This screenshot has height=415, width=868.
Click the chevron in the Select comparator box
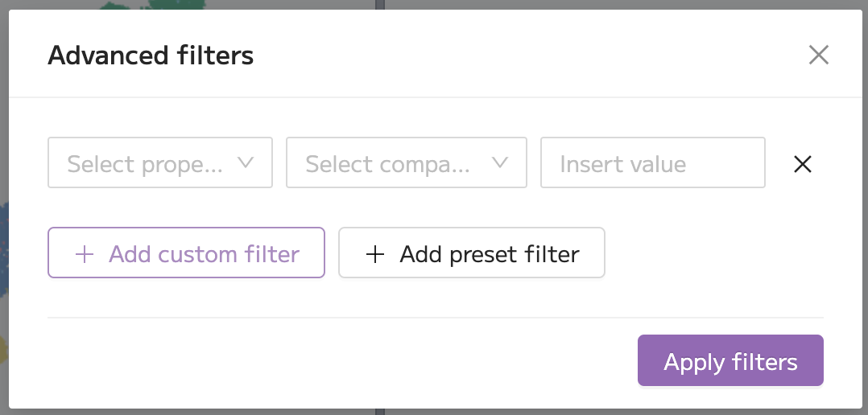point(500,162)
